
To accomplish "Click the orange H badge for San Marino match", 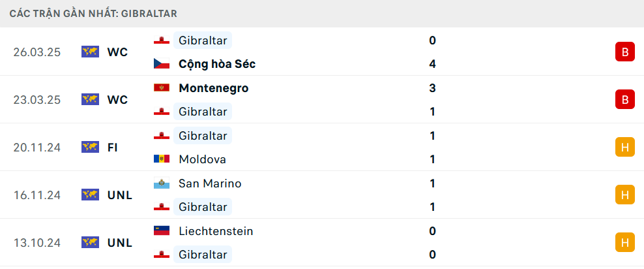I will click(624, 195).
